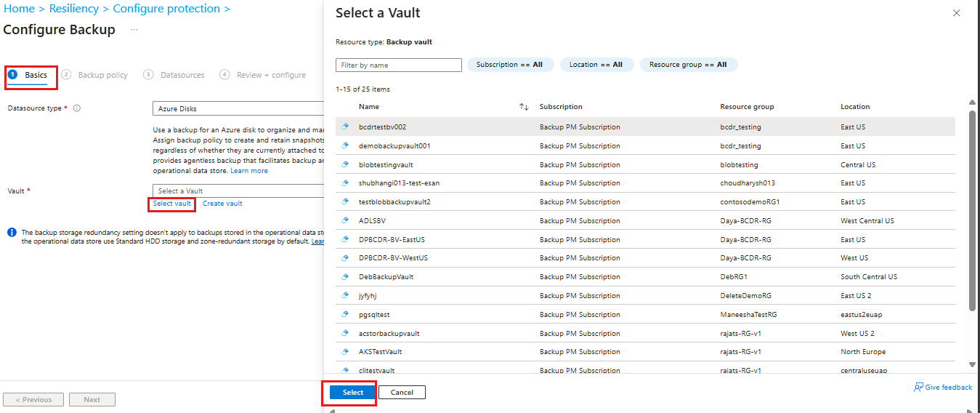The height and width of the screenshot is (413, 980).
Task: Click the scroll down arrow of vault list
Action: 973,364
